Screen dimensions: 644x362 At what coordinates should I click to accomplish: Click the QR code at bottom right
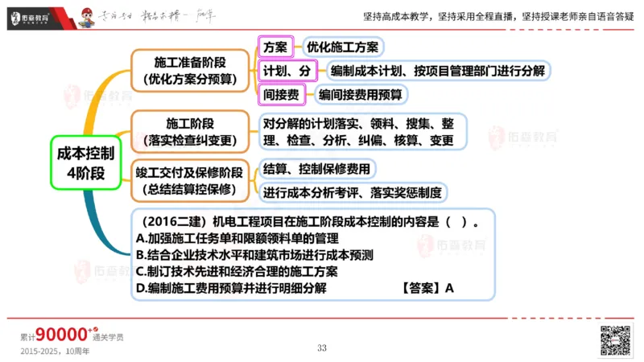coord(615,340)
